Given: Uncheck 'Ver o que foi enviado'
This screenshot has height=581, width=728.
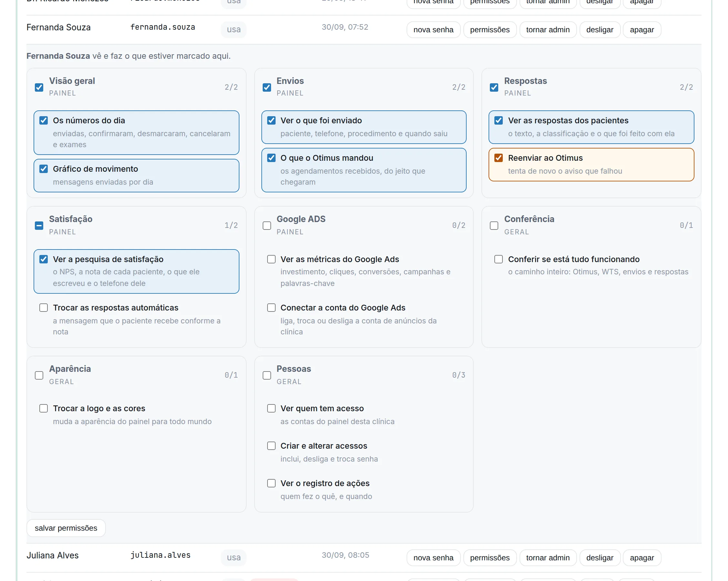Looking at the screenshot, I should [271, 121].
